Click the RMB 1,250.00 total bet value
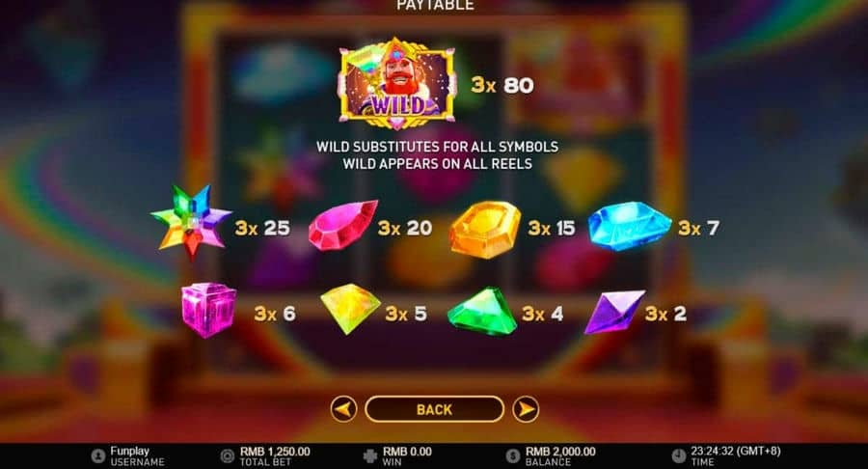Viewport: 868px width, 469px height. click(x=275, y=452)
